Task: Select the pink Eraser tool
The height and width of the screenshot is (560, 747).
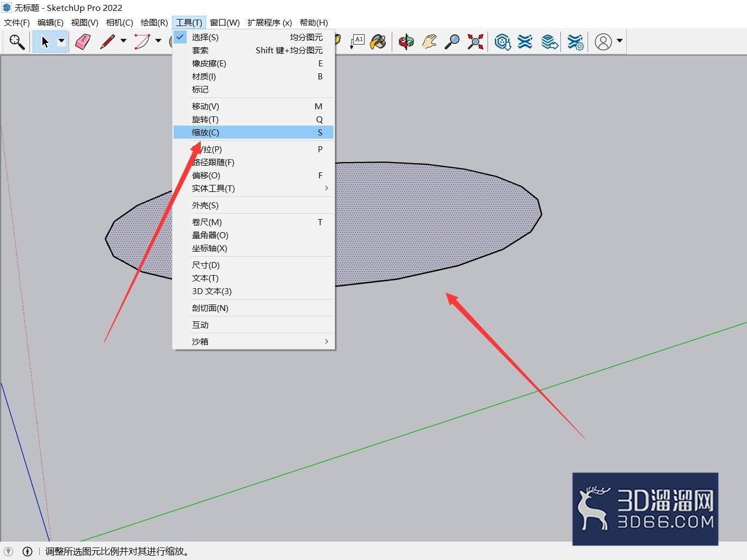Action: [83, 42]
